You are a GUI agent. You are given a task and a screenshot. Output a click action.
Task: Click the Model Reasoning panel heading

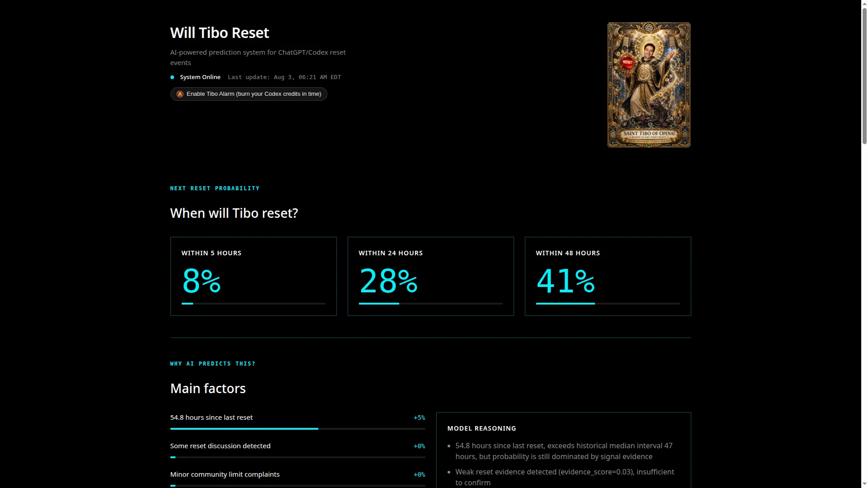482,428
